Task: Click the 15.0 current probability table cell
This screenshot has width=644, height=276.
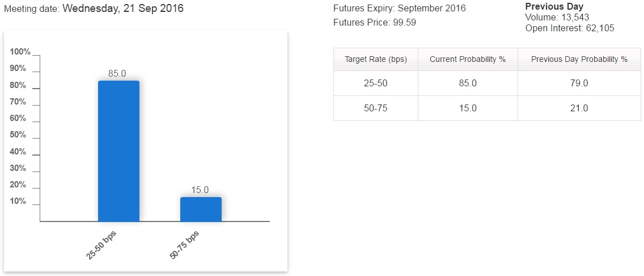Action: click(468, 108)
